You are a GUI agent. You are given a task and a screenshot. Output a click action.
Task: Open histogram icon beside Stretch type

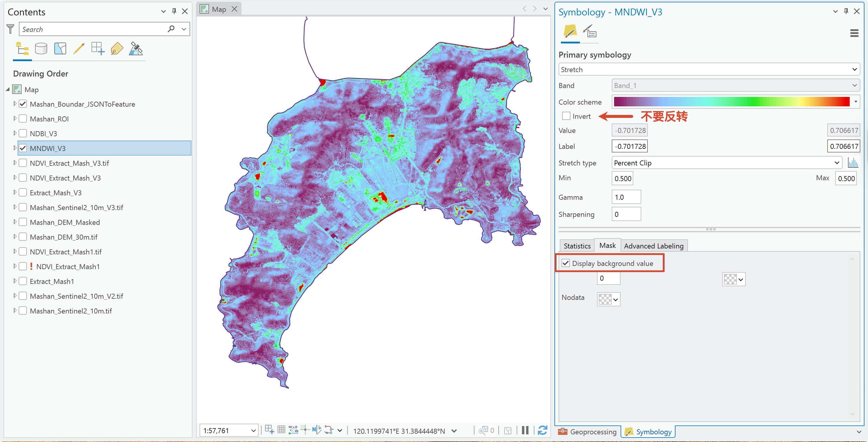click(x=853, y=163)
